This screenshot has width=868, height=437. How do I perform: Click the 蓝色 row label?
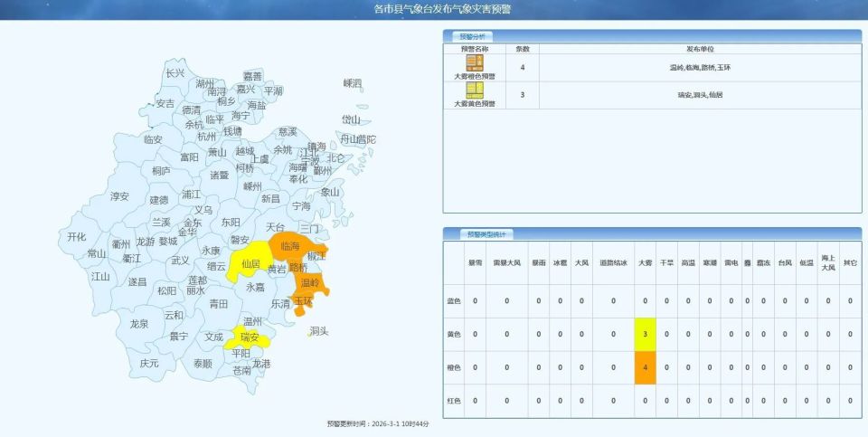click(x=453, y=301)
